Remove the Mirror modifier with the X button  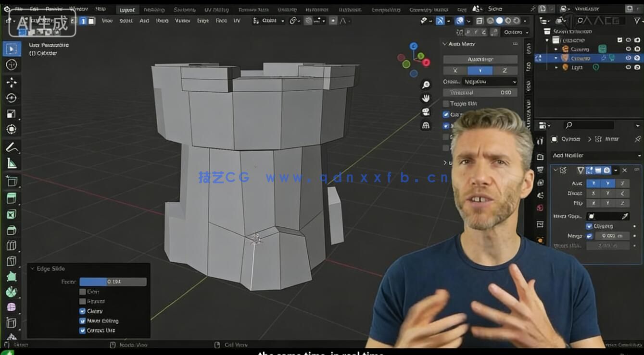tap(625, 171)
